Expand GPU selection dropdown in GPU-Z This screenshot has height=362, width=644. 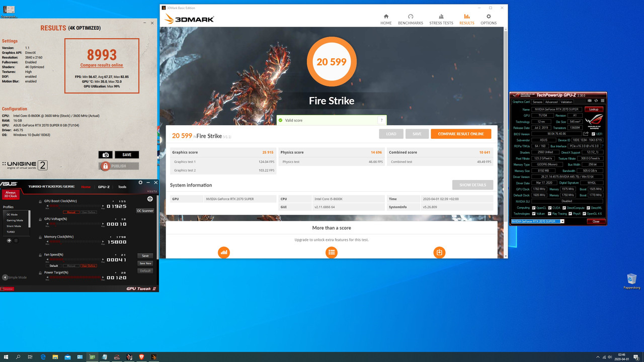[562, 221]
